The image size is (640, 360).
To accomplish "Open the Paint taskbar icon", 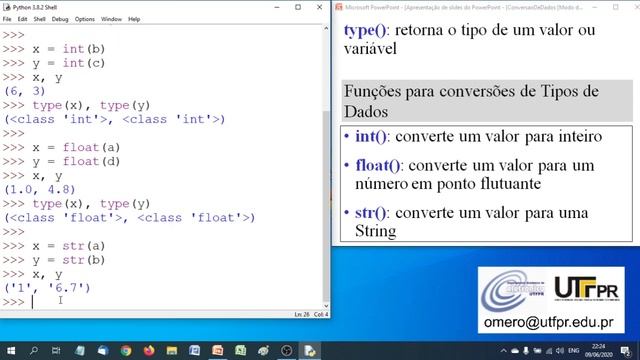I will click(x=264, y=351).
